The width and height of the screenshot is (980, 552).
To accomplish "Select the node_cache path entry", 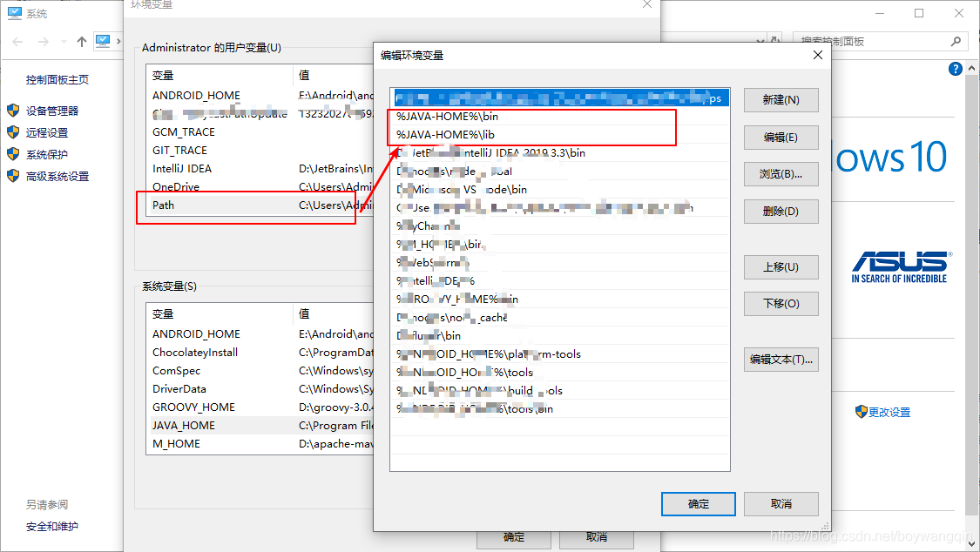I will [x=560, y=317].
